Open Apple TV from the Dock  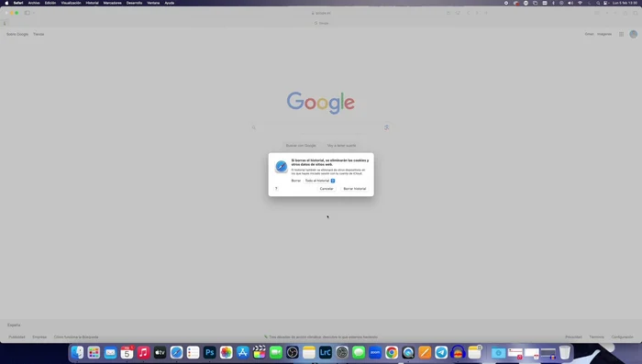160,352
